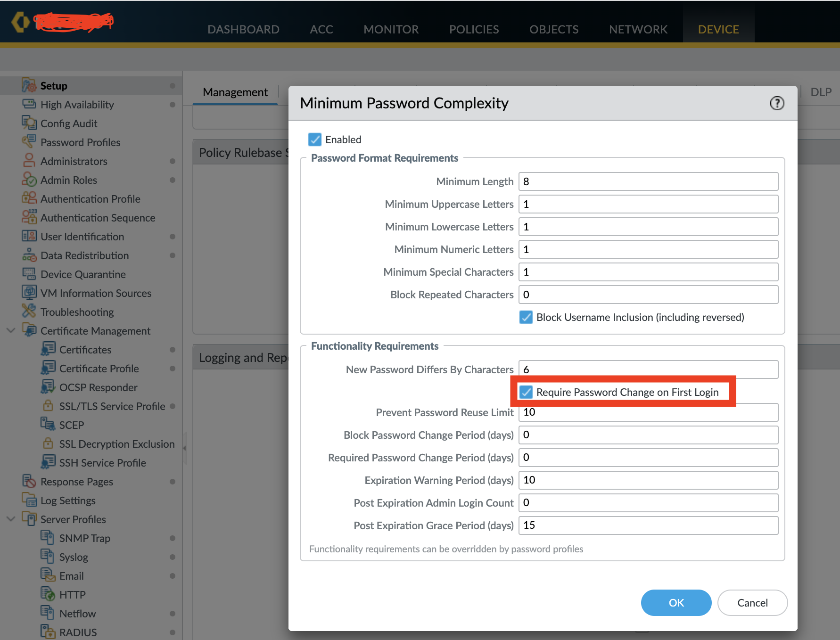Click the Minimum Uppercase Letters field
Screen dimensions: 840x640
tap(648, 204)
